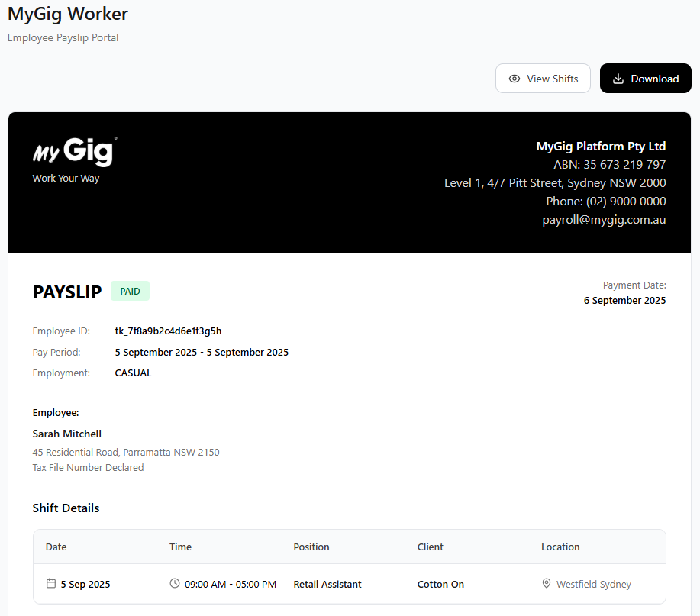Viewport: 700px width, 616px height.
Task: Click the Position column header
Action: pos(311,547)
